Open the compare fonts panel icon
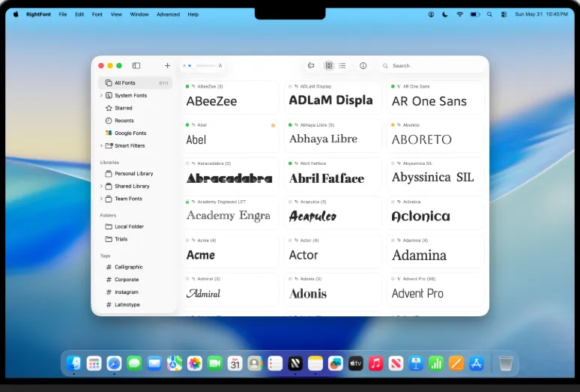The image size is (580, 392). [311, 65]
